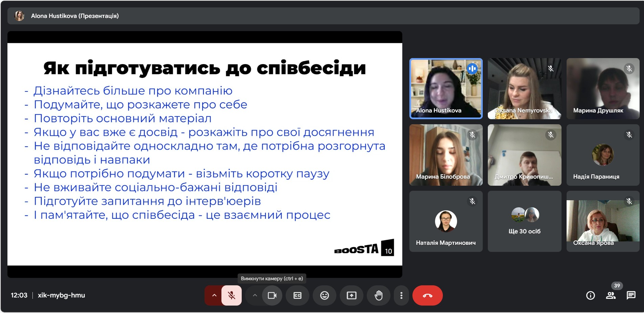Click the meeting code xik-mybg-hmu
The width and height of the screenshot is (644, 313).
pos(61,295)
